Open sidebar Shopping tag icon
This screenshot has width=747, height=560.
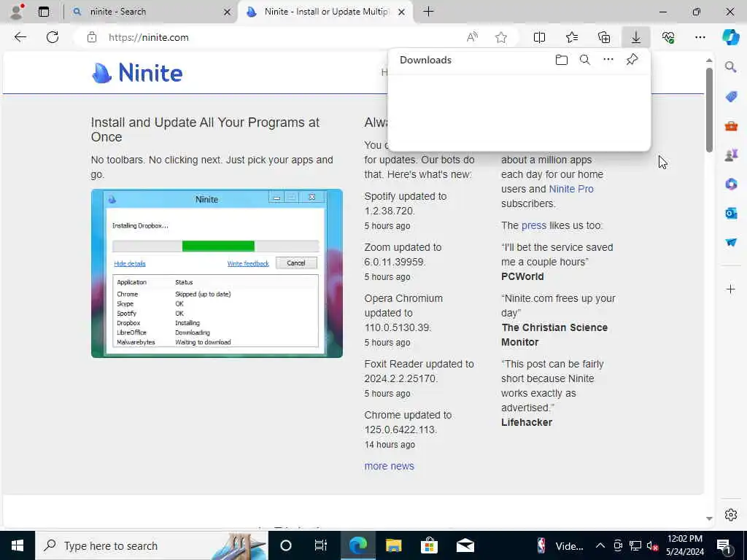click(731, 97)
